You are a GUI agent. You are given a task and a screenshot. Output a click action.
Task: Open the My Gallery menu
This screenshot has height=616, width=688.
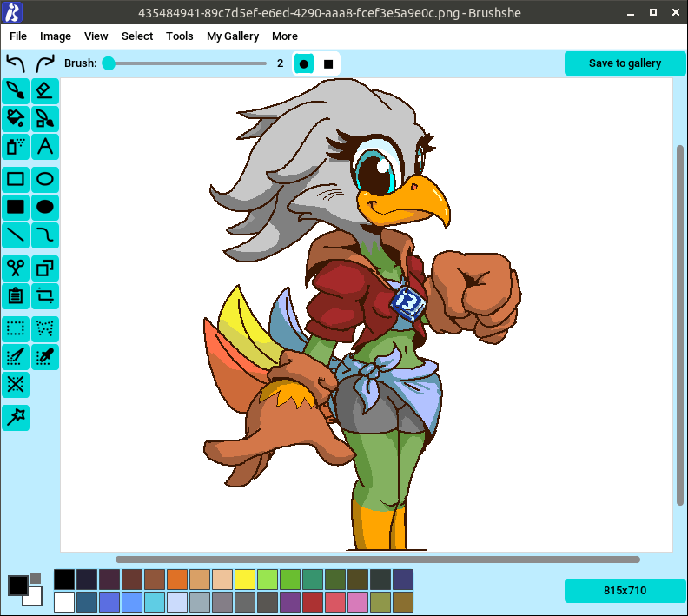[x=233, y=36]
